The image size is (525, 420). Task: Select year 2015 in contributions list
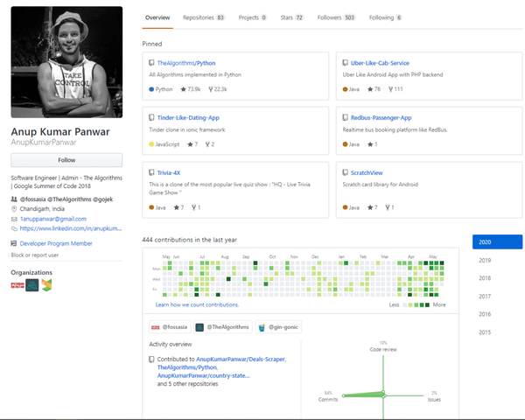click(x=485, y=332)
